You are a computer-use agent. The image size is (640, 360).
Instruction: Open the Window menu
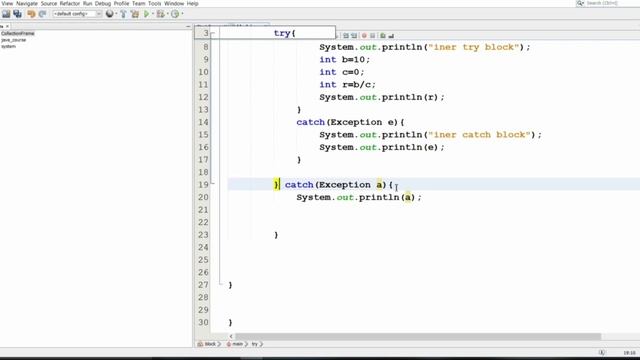174,3
